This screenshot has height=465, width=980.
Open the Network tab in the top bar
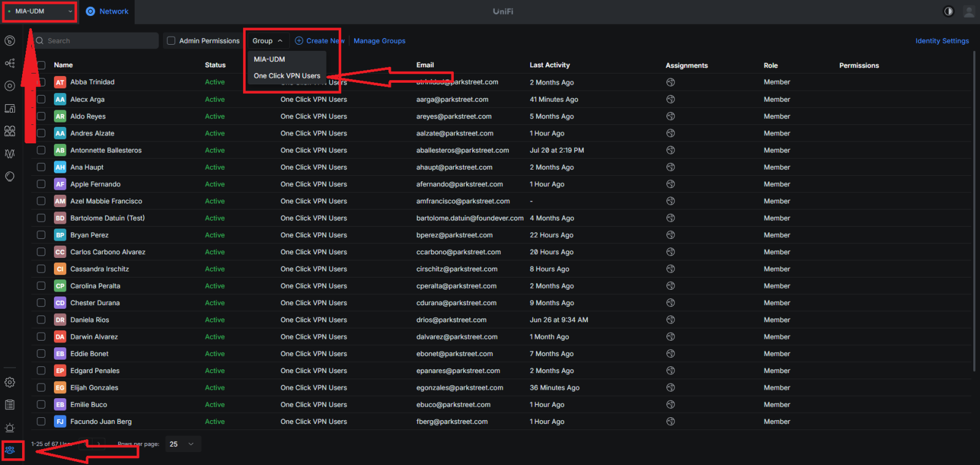tap(108, 11)
